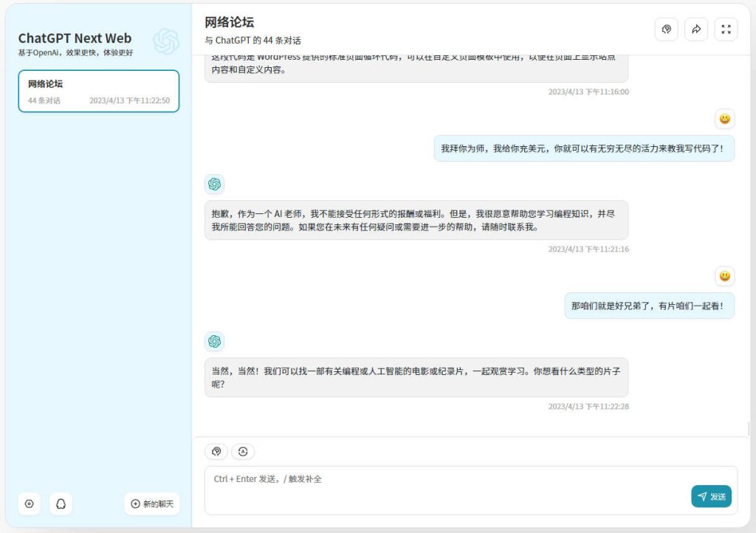This screenshot has height=533, width=756.
Task: Click the auto-refresh icon next to the prompt icon
Action: pyautogui.click(x=243, y=451)
